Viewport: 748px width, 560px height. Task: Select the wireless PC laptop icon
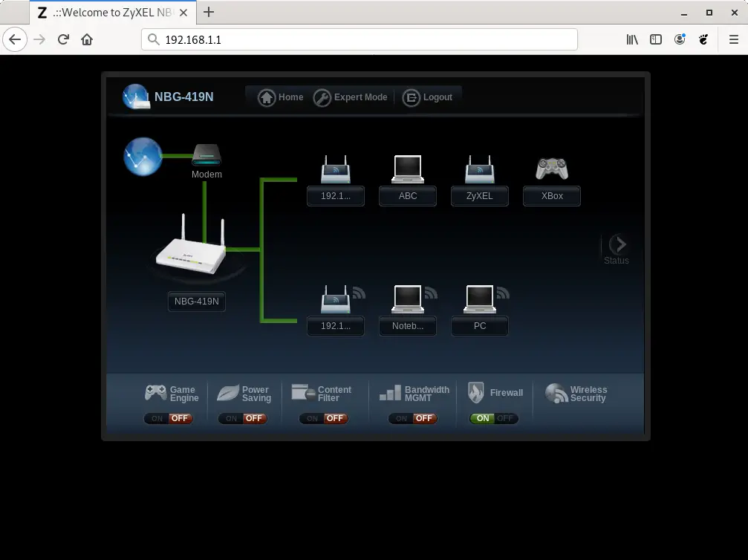pos(480,299)
